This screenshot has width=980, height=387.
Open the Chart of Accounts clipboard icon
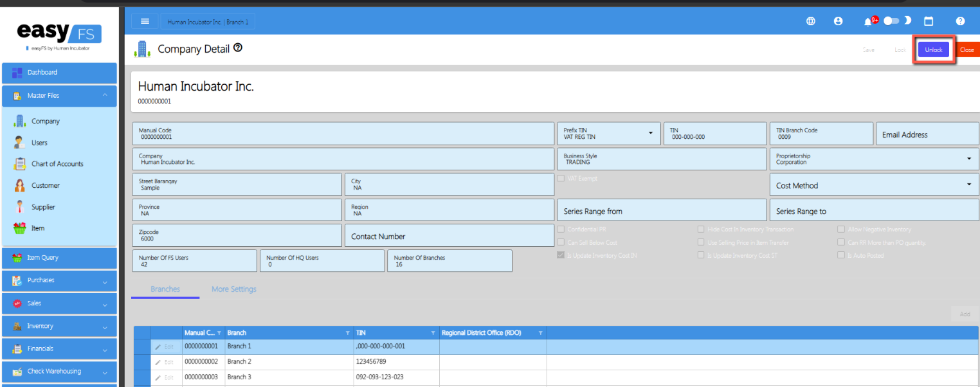point(20,164)
